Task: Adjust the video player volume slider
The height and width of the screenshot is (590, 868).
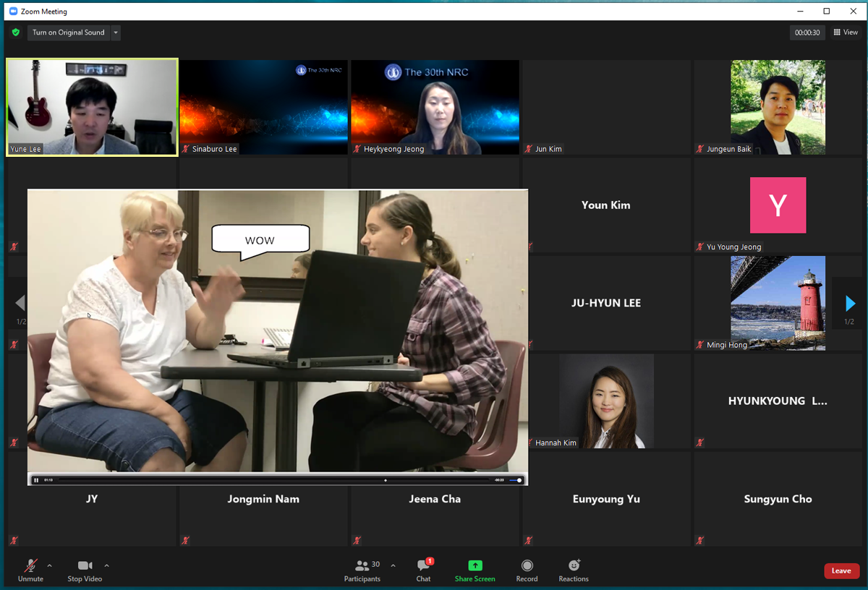Action: 516,480
